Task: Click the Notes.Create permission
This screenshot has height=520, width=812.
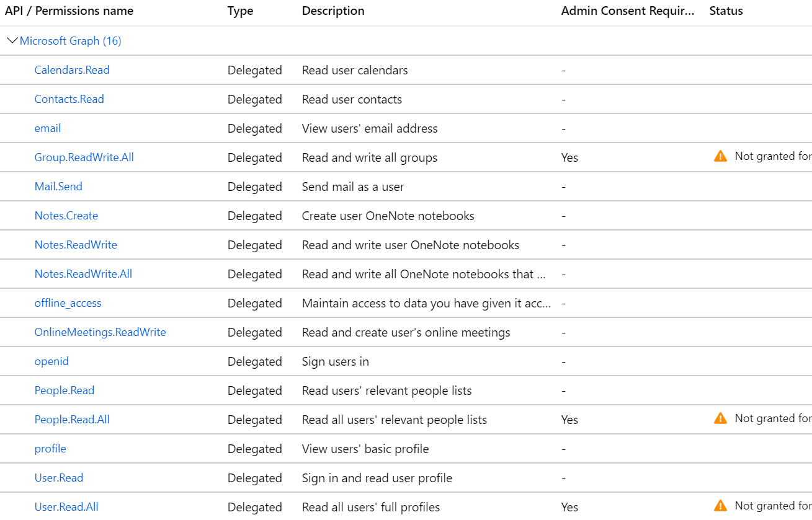Action: pyautogui.click(x=66, y=216)
